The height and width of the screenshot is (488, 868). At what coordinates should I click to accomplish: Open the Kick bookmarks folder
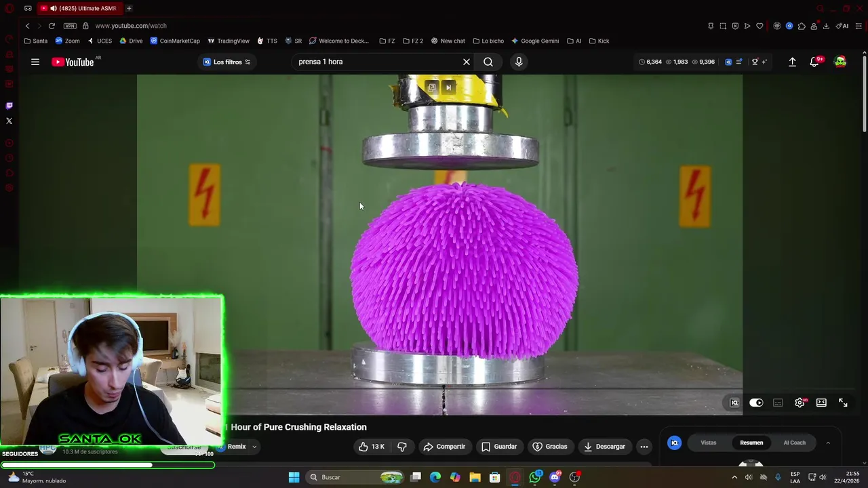point(599,41)
